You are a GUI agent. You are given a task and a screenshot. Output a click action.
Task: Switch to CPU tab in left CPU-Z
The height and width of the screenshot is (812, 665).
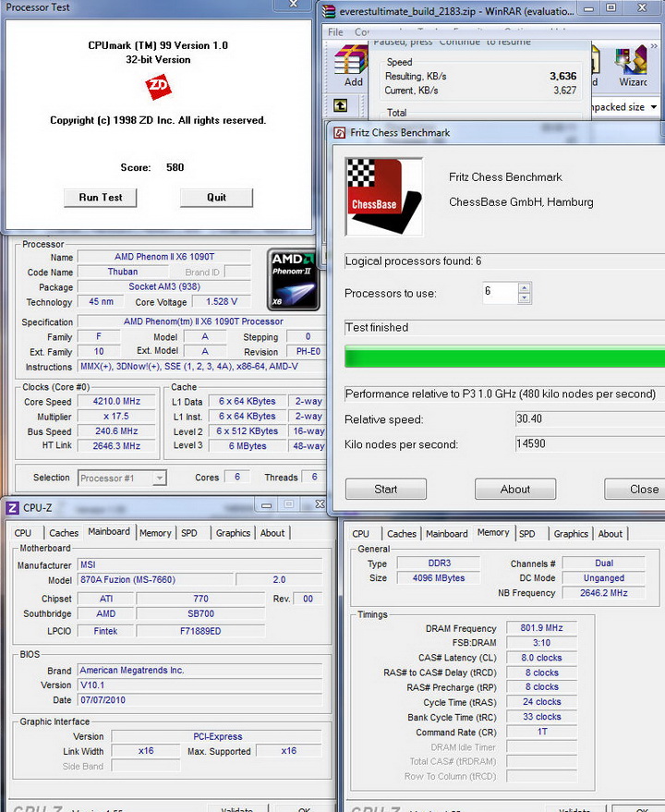point(23,533)
